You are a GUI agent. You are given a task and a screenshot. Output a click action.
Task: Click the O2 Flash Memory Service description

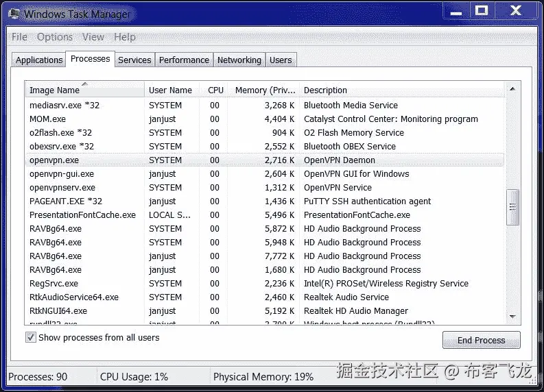(x=353, y=133)
